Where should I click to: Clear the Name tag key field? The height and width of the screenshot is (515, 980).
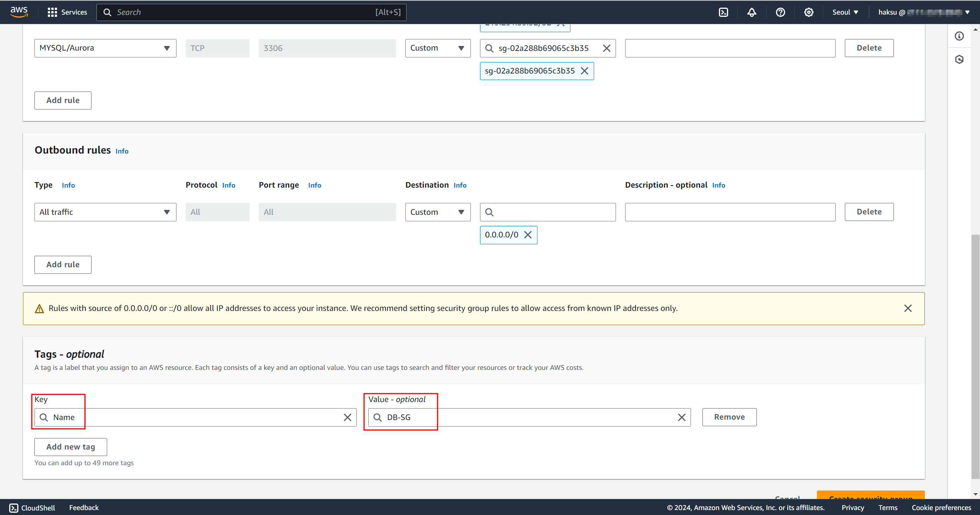[347, 417]
